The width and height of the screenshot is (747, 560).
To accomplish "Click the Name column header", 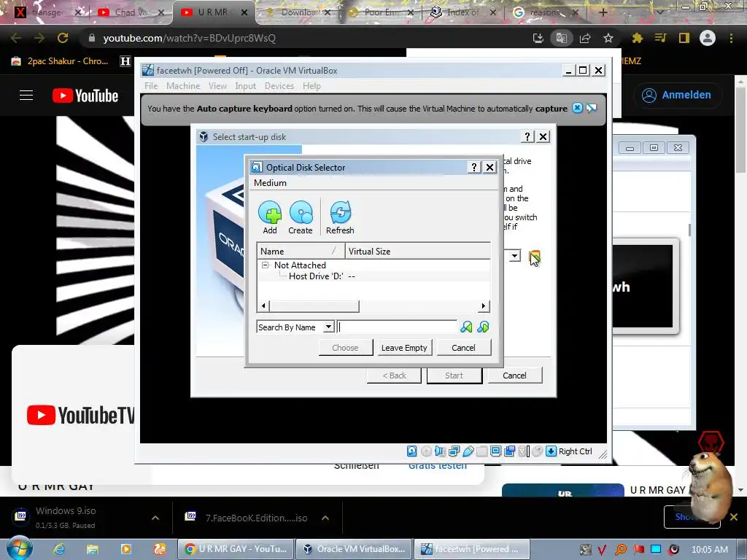I will tap(301, 251).
